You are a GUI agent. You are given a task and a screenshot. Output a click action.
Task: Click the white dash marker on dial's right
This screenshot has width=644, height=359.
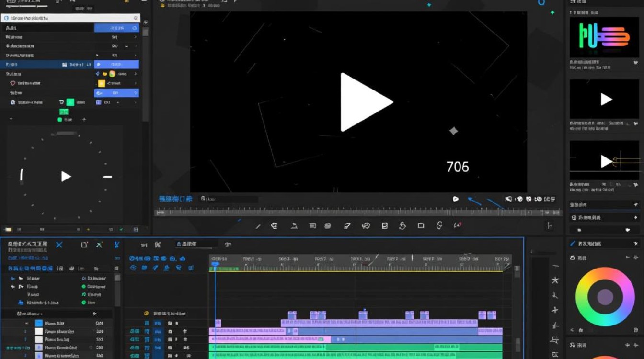pyautogui.click(x=108, y=177)
